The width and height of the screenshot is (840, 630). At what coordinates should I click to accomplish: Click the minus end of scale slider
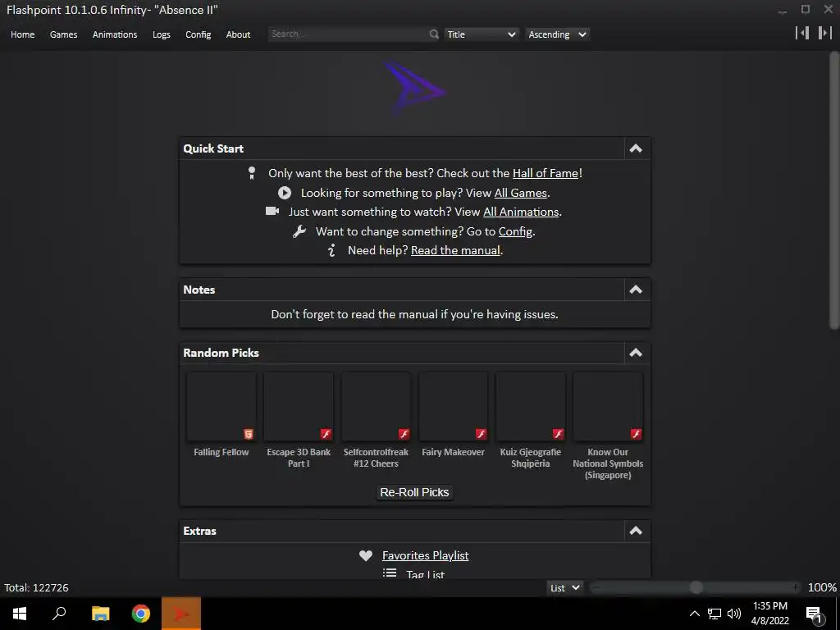(597, 587)
